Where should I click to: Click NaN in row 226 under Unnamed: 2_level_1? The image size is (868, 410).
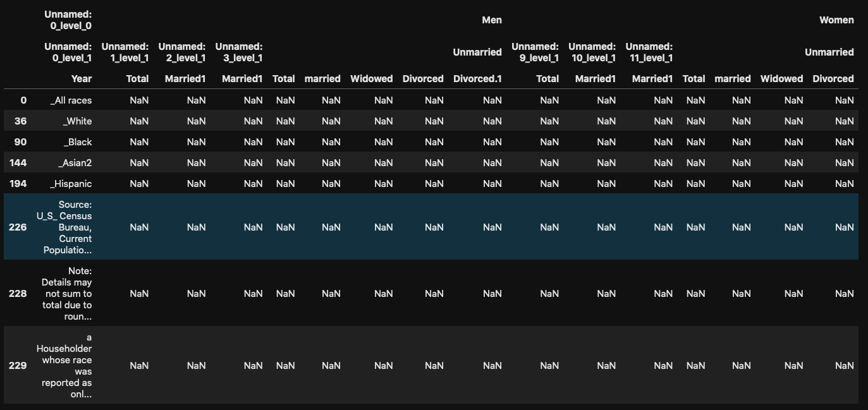pos(196,227)
